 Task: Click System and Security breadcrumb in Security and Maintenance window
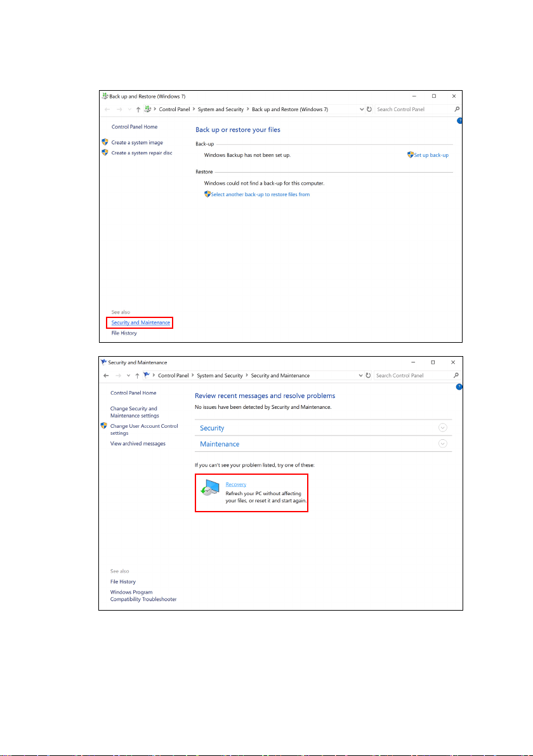220,376
